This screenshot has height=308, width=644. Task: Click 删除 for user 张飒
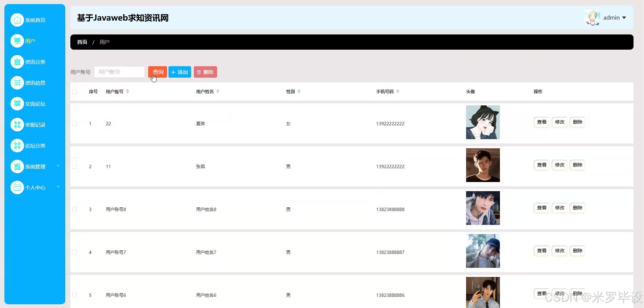(x=578, y=165)
